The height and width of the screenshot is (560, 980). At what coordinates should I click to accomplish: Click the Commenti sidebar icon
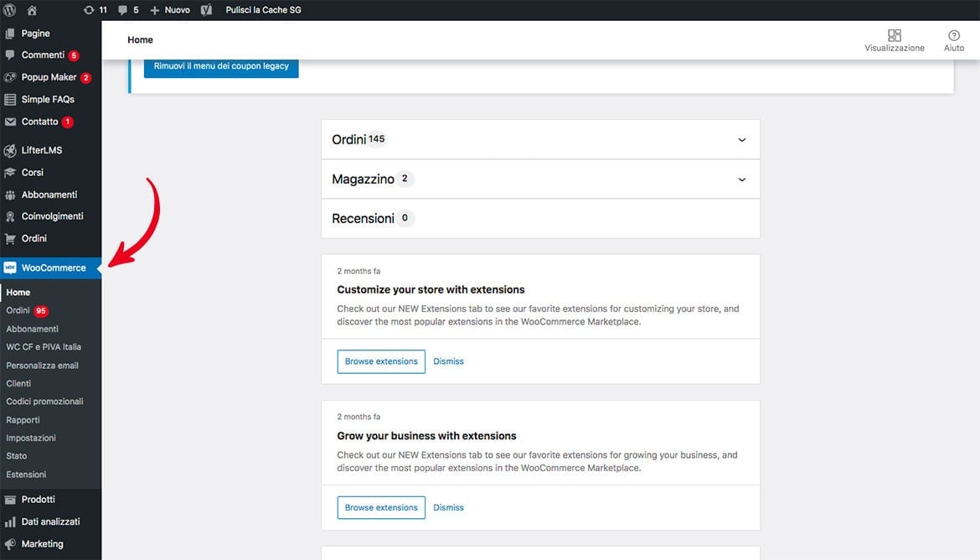click(x=10, y=55)
